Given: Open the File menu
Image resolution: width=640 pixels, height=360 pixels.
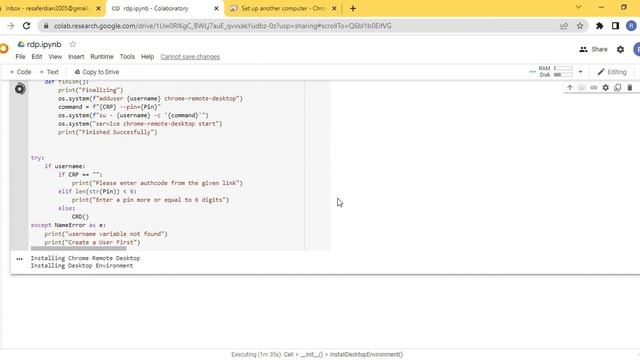Looking at the screenshot, I should [x=20, y=57].
